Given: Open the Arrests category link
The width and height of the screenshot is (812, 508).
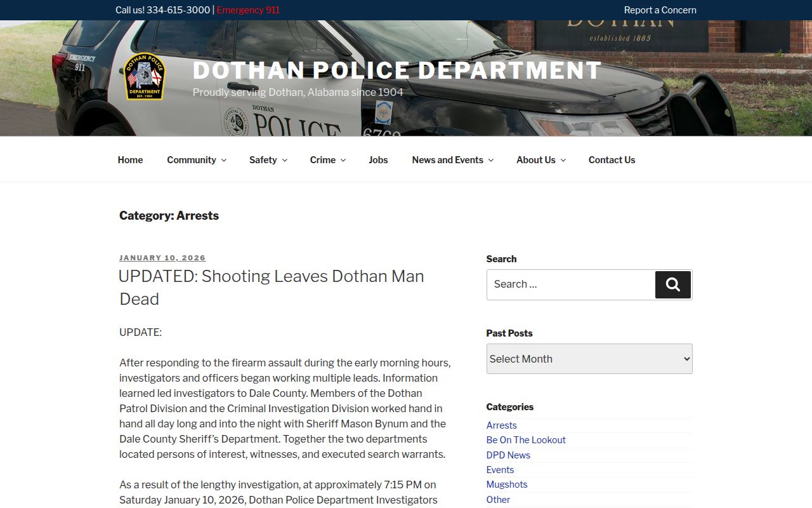Looking at the screenshot, I should click(501, 425).
